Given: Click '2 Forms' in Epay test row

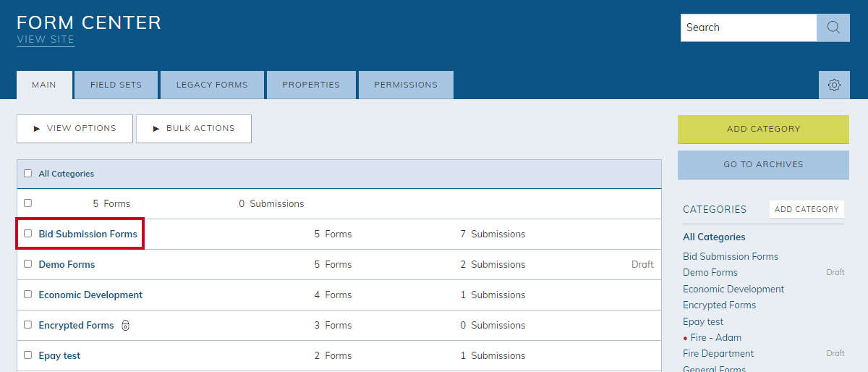Looking at the screenshot, I should [x=333, y=355].
